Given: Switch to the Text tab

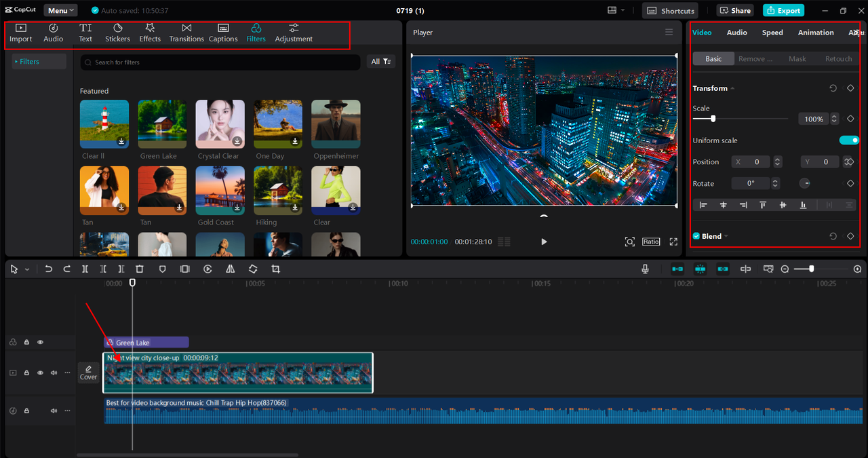Looking at the screenshot, I should click(x=85, y=33).
